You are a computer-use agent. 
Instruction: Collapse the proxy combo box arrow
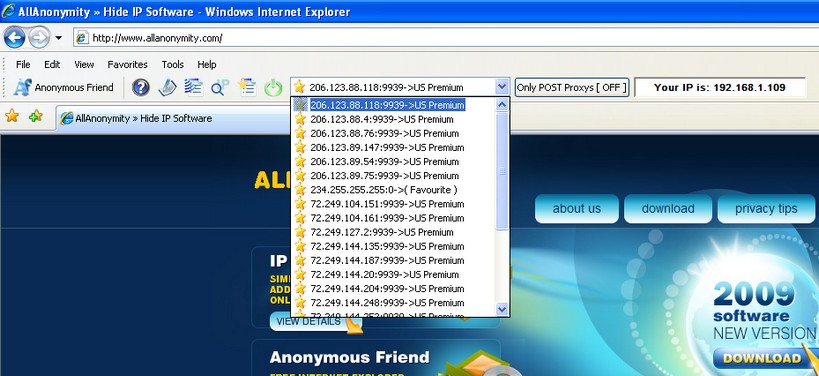tap(501, 87)
